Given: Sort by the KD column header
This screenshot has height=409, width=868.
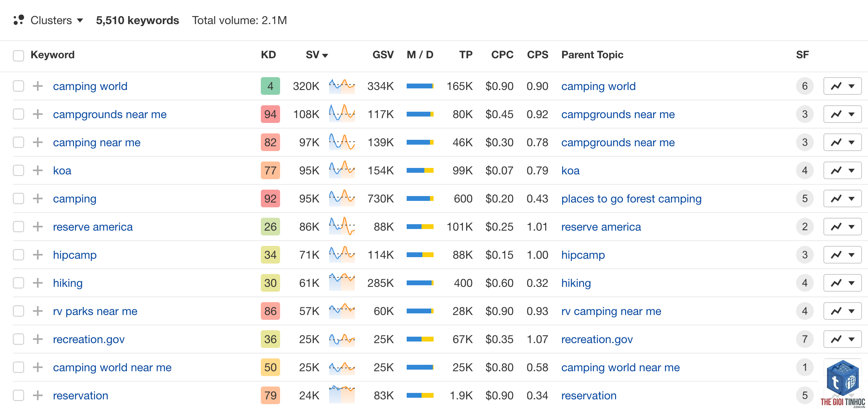Looking at the screenshot, I should click(268, 55).
